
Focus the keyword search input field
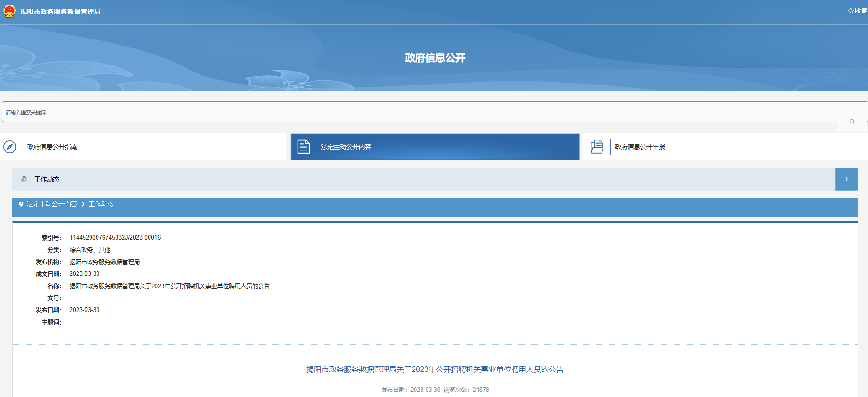tap(418, 112)
